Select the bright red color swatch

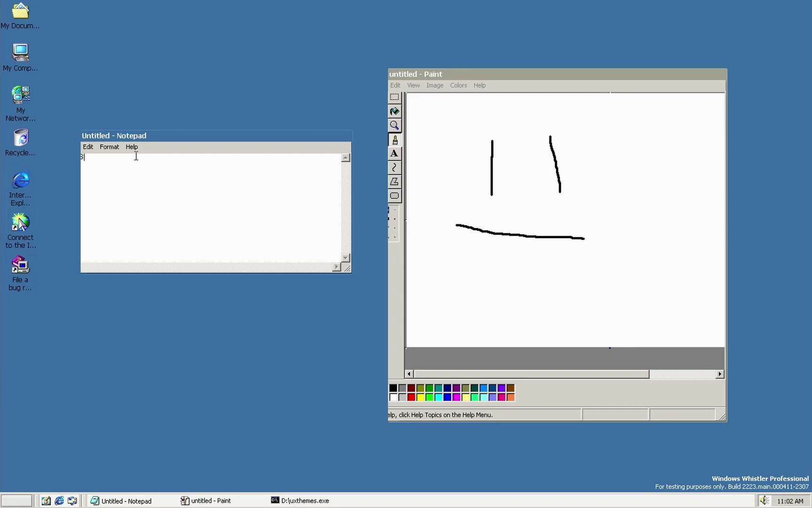tap(411, 397)
